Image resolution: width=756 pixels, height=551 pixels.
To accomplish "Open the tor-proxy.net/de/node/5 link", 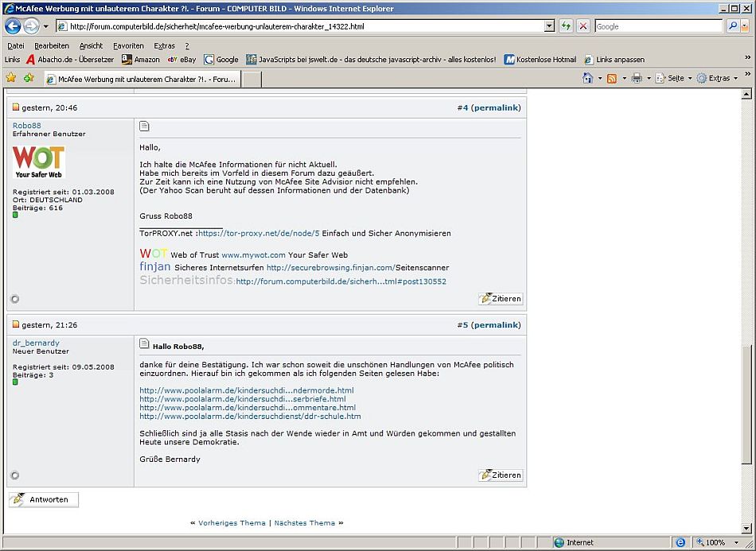I will click(259, 233).
